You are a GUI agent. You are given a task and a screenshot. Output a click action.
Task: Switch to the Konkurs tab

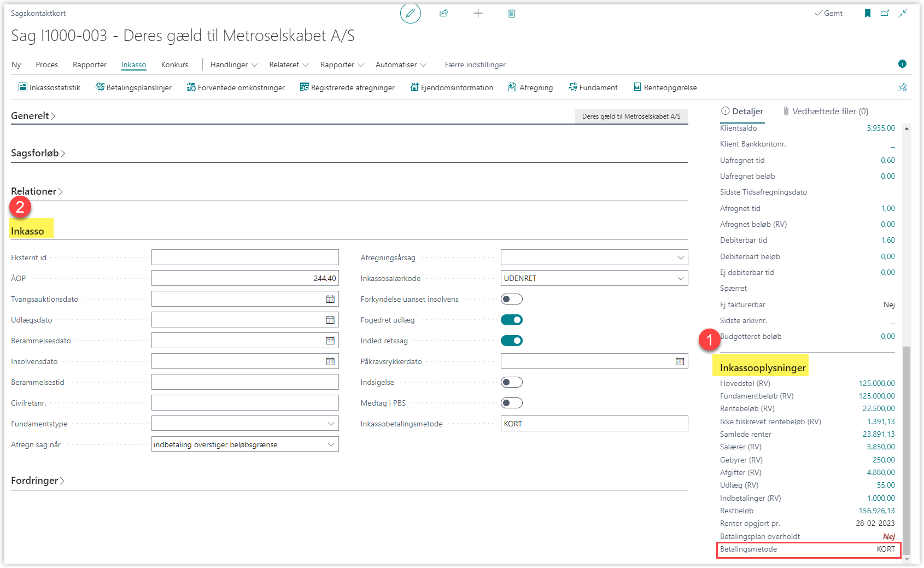[174, 65]
